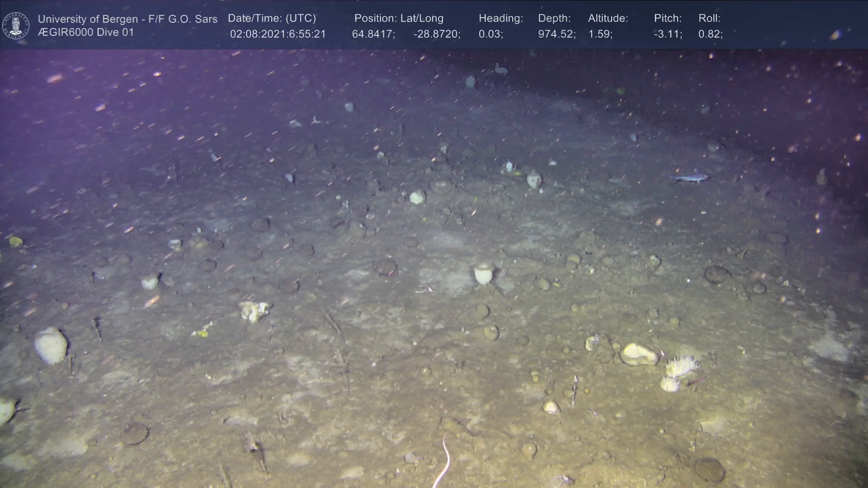Image resolution: width=868 pixels, height=488 pixels.
Task: Select the Heading label in overlay
Action: click(500, 18)
